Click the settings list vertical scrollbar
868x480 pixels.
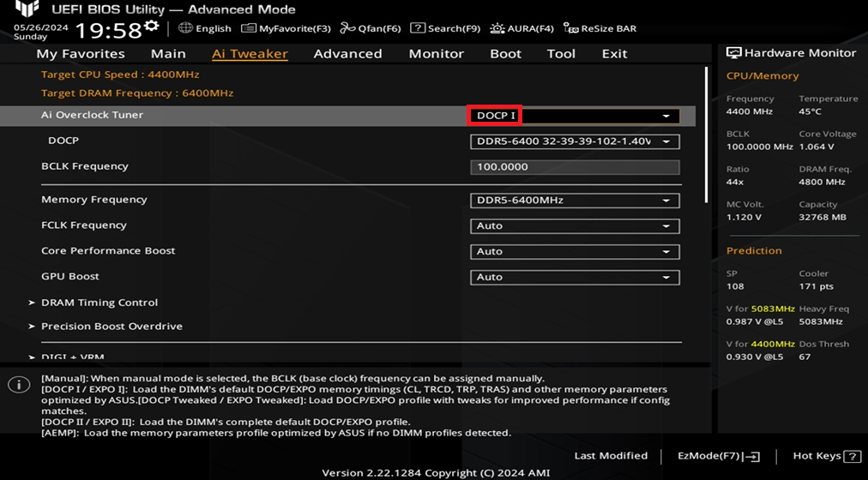707,135
